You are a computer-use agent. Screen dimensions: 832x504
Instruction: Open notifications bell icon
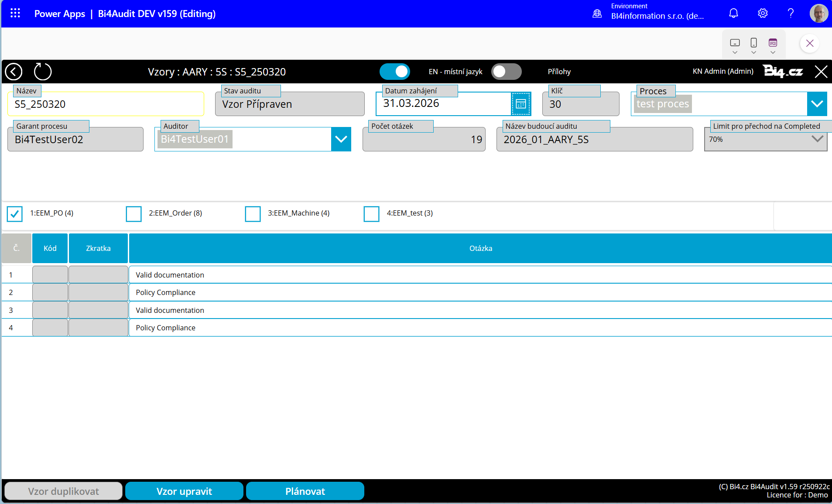click(733, 13)
